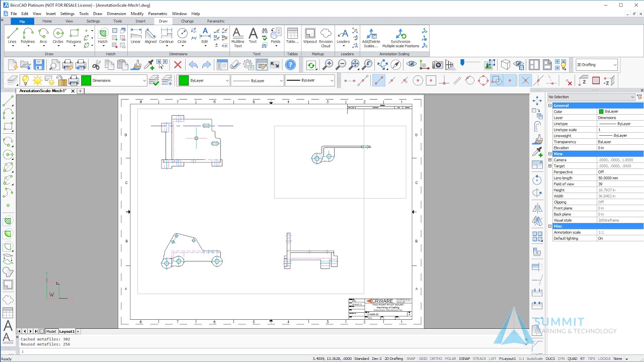Click the Zoom Out magnifier icon

pyautogui.click(x=341, y=65)
